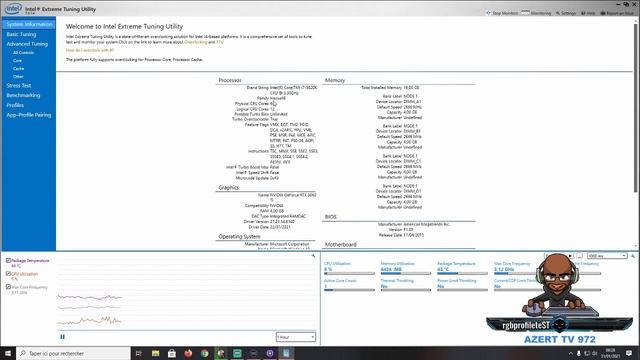The height and width of the screenshot is (360, 640).
Task: Select Cache under Advanced Tuning
Action: click(x=18, y=69)
